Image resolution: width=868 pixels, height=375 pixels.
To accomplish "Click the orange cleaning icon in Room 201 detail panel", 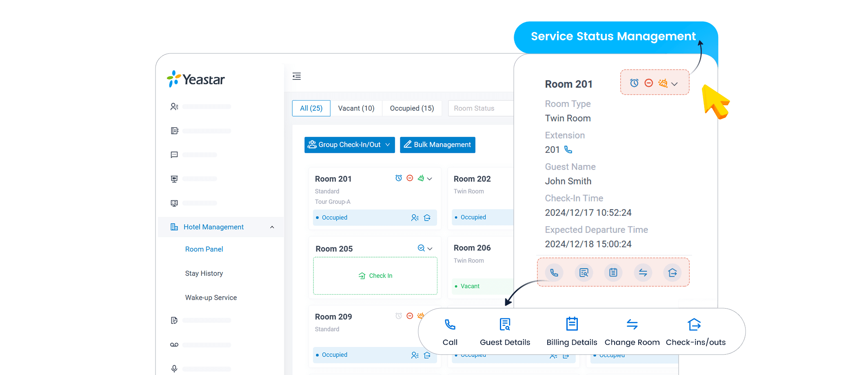I will pyautogui.click(x=663, y=83).
